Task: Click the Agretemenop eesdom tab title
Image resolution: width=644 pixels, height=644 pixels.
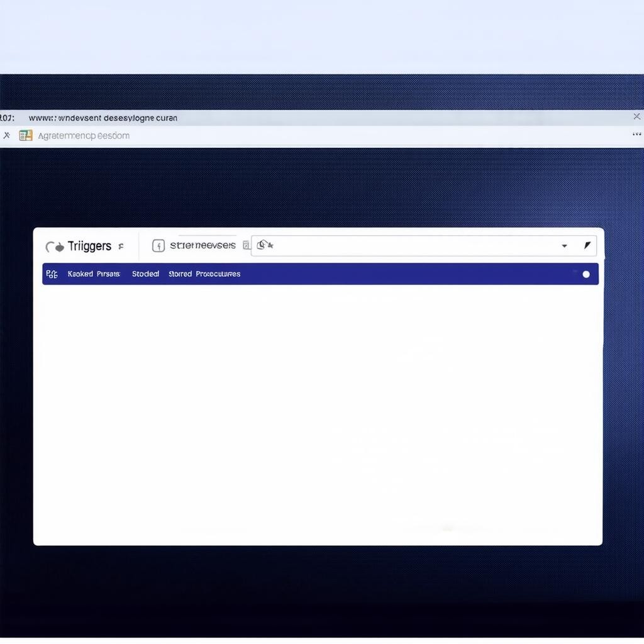Action: click(84, 136)
